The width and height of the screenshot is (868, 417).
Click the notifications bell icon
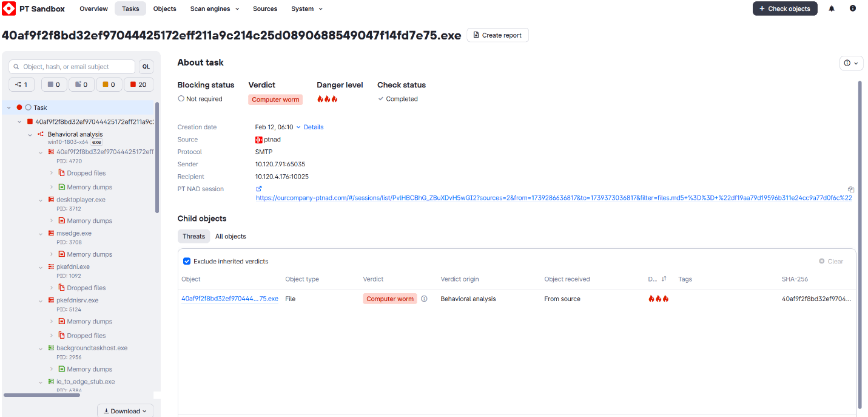pos(832,8)
